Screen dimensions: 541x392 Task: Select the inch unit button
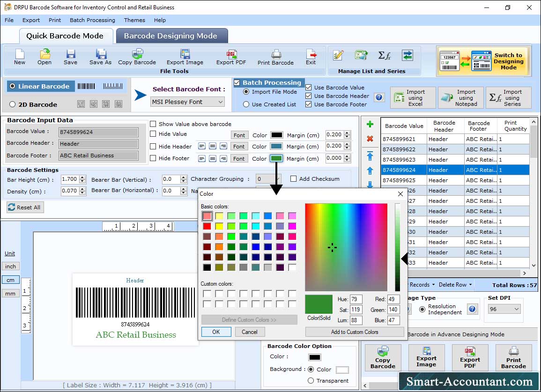(10, 266)
